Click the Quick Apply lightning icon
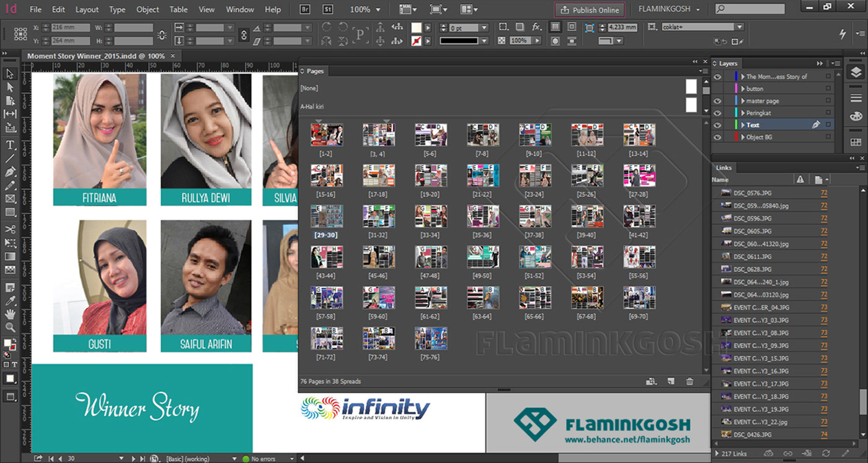Image resolution: width=868 pixels, height=463 pixels. click(843, 34)
